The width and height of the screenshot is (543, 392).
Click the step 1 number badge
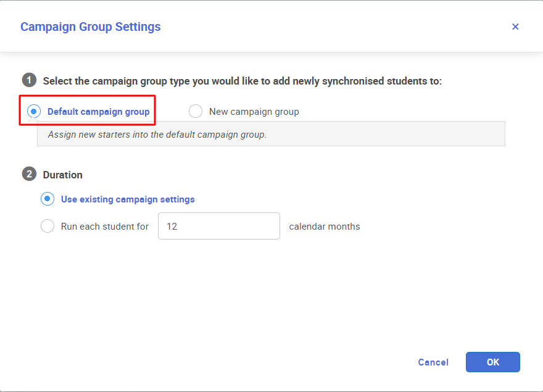[30, 80]
